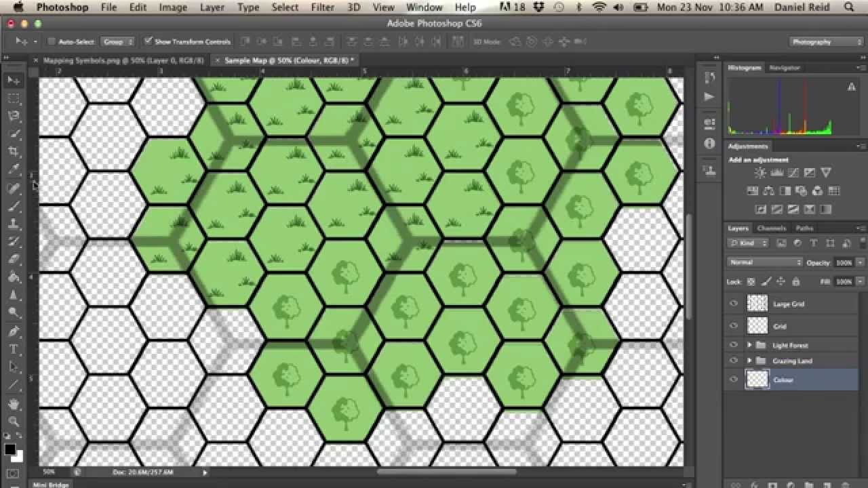This screenshot has height=488, width=868.
Task: Hide the Light Forest group
Action: tap(733, 345)
